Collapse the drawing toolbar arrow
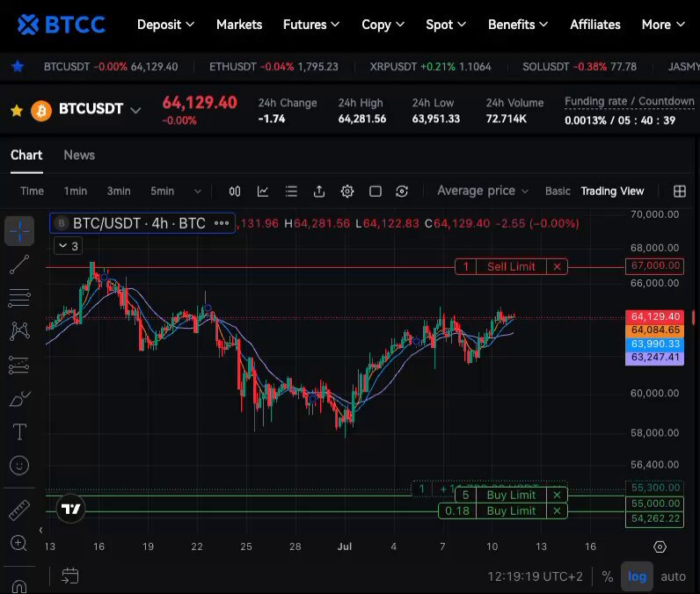700x594 pixels. click(x=40, y=530)
